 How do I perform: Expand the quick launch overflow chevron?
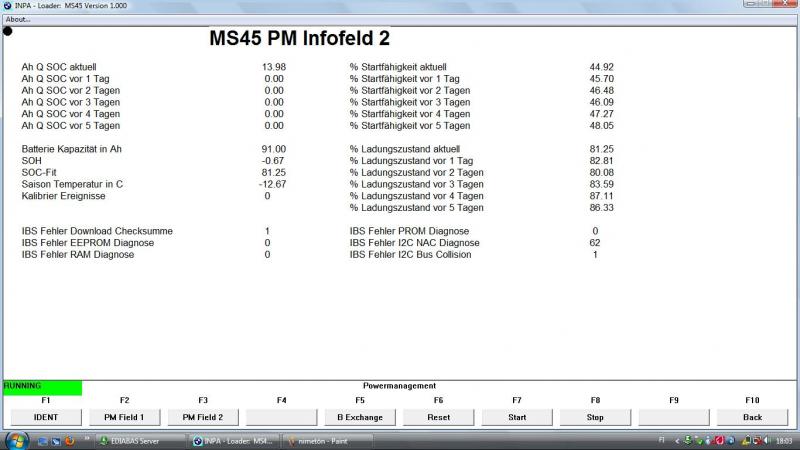[x=87, y=438]
